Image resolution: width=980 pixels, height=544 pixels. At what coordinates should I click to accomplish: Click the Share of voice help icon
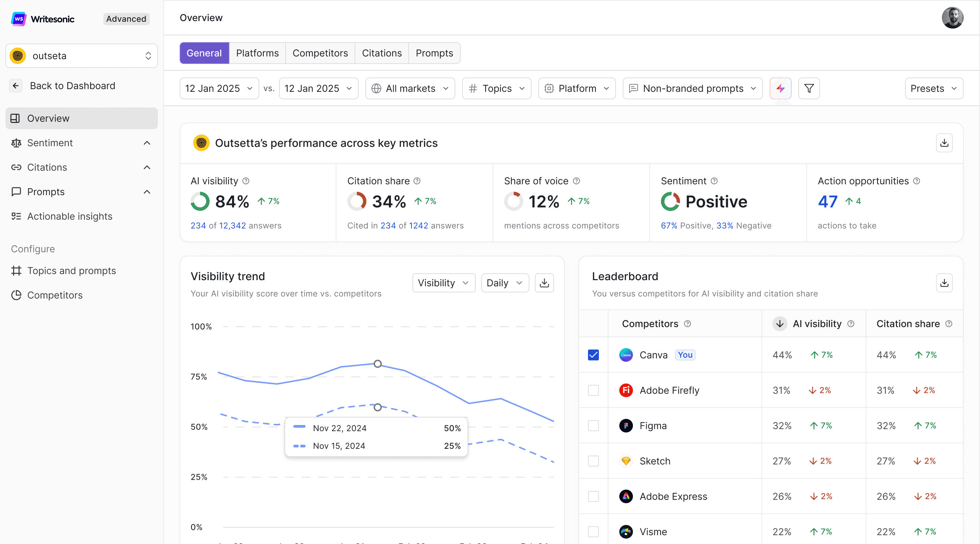point(576,181)
